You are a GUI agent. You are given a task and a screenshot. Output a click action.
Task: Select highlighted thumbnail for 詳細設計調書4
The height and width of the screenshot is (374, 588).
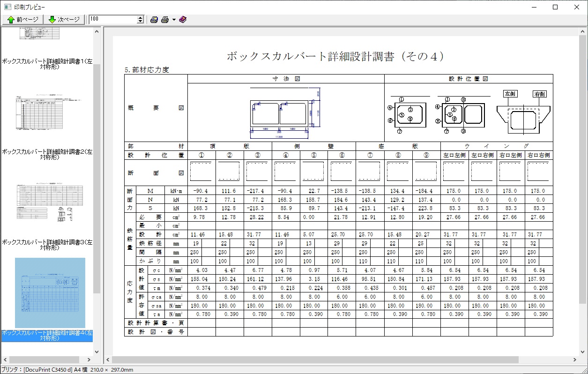pos(50,293)
